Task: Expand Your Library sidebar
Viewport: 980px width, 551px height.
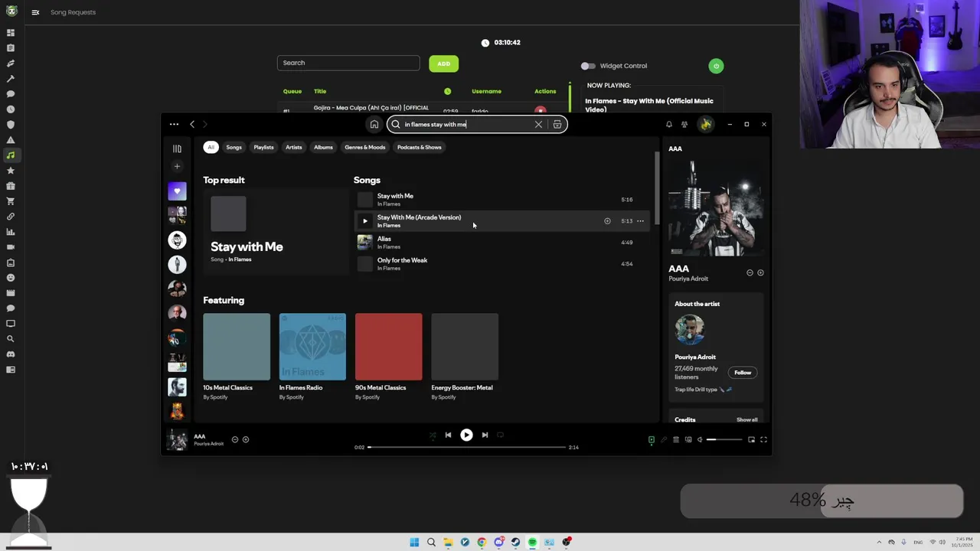Action: click(x=177, y=148)
